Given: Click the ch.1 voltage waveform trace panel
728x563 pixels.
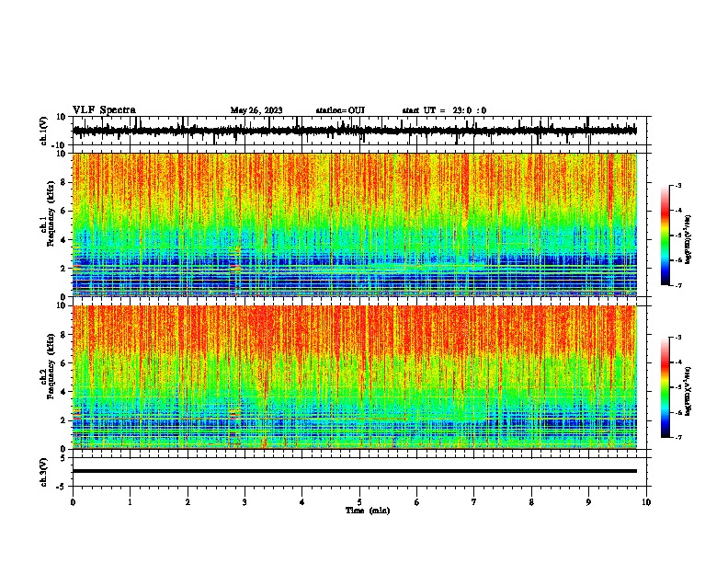Looking at the screenshot, I should (x=359, y=131).
